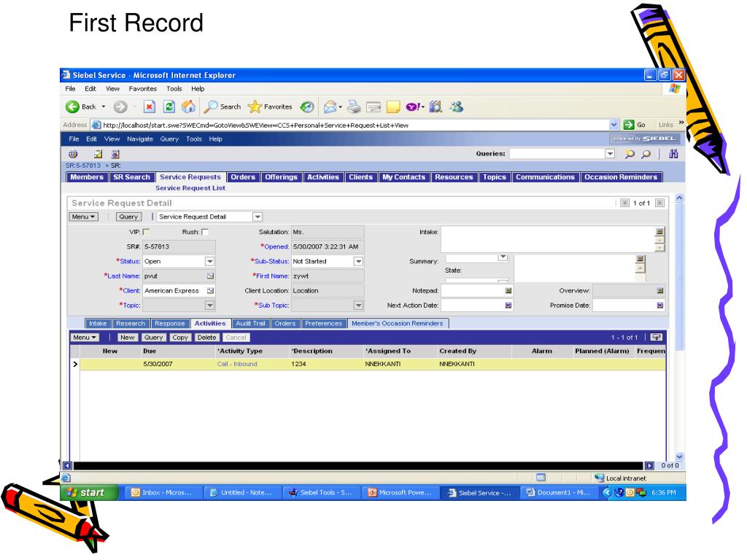Switch to Untitled - Notepad taskbar item
Viewport: 747px width, 560px height.
[x=242, y=492]
